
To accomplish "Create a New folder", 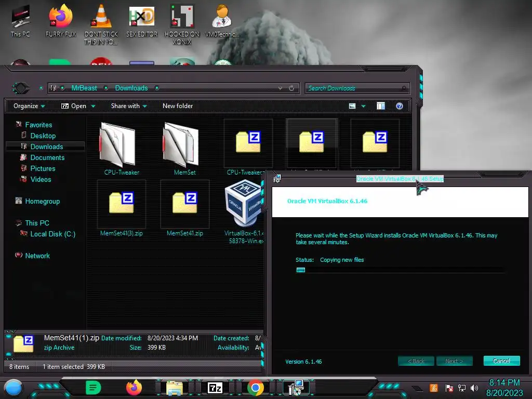I will pyautogui.click(x=178, y=106).
